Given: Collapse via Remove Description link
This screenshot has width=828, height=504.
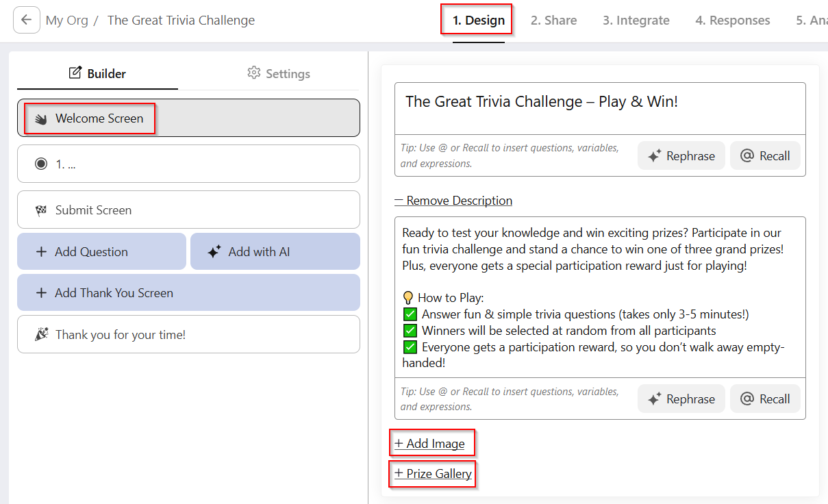Looking at the screenshot, I should pyautogui.click(x=453, y=201).
